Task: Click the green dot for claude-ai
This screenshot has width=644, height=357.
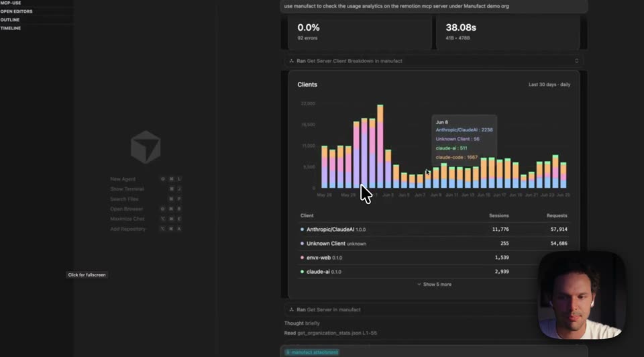Action: (302, 272)
